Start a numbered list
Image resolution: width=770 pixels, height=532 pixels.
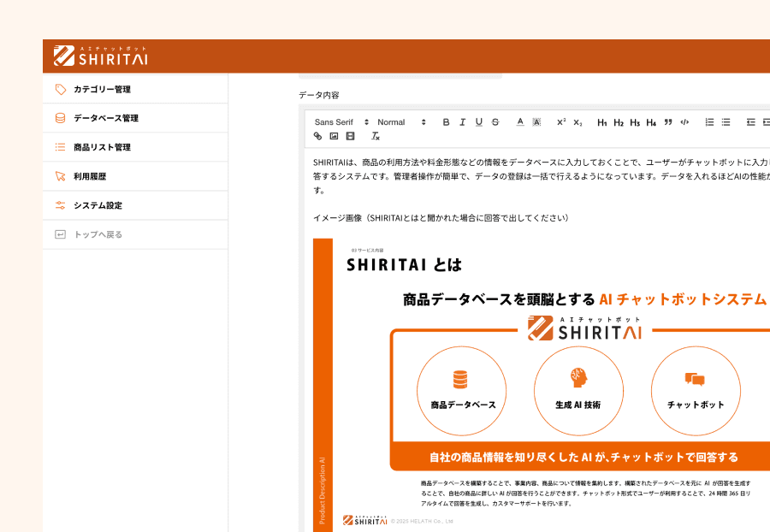point(709,122)
